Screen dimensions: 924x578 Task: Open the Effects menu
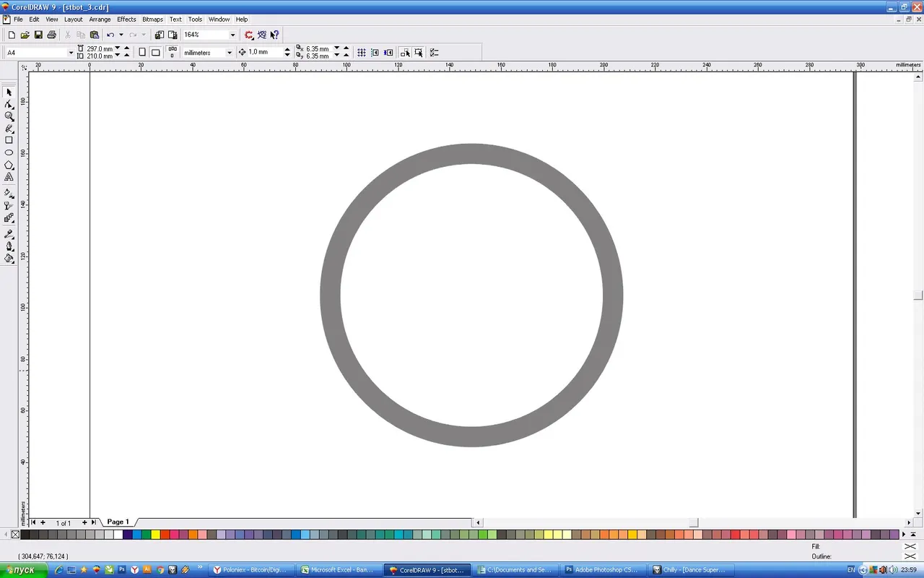(x=126, y=20)
